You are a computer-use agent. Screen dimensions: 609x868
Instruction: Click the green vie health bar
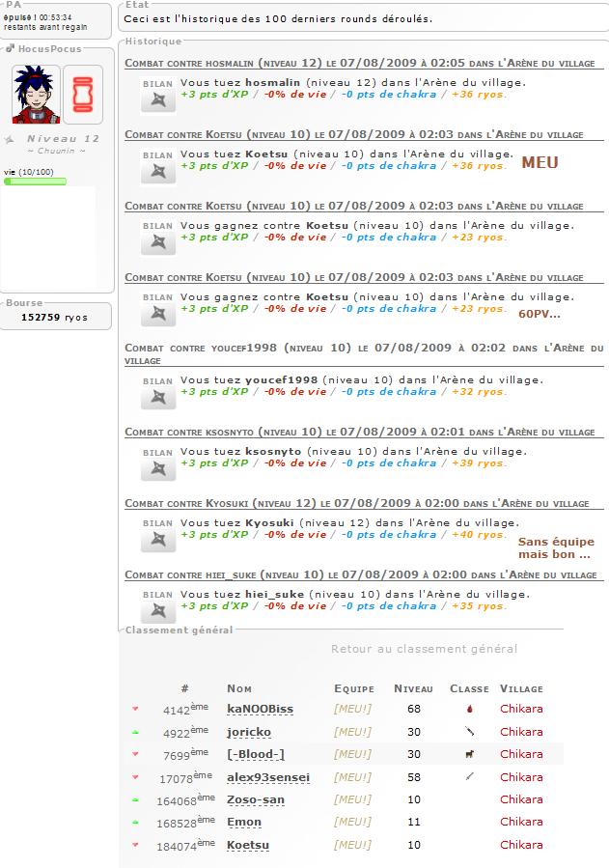pyautogui.click(x=35, y=182)
